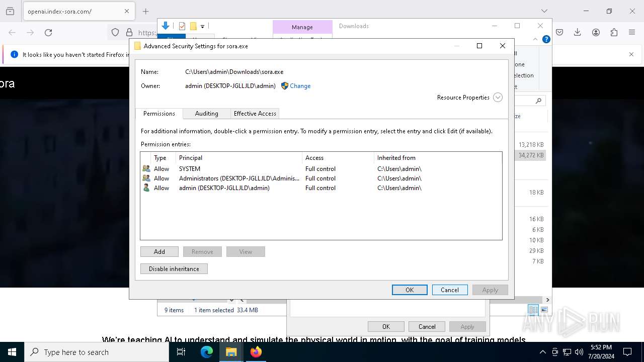The width and height of the screenshot is (644, 362).
Task: Select the Administrators permission entry
Action: tap(321, 178)
